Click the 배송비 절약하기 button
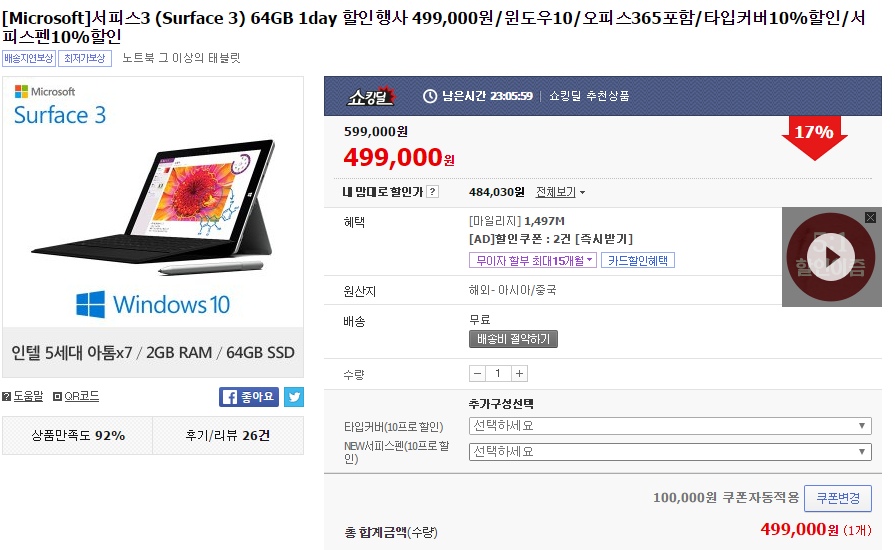 [x=513, y=339]
